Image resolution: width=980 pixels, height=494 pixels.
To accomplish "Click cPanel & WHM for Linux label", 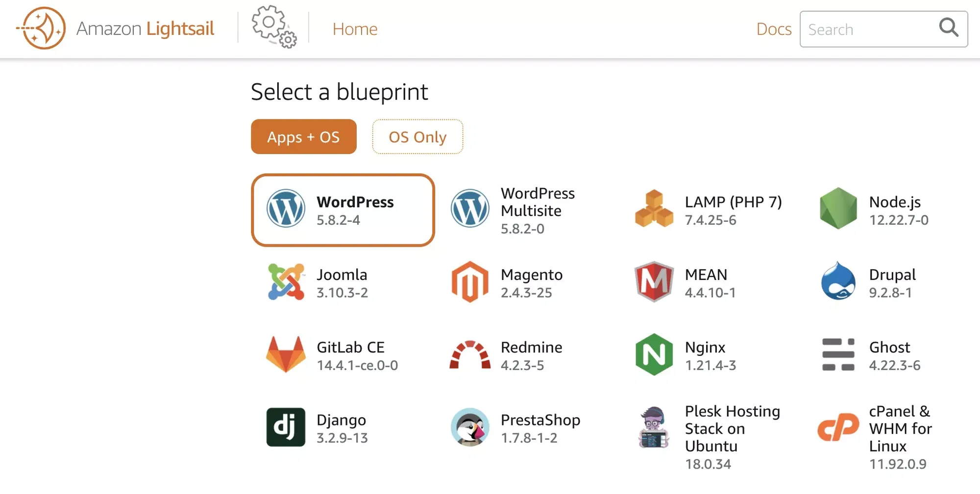I will pyautogui.click(x=901, y=428).
